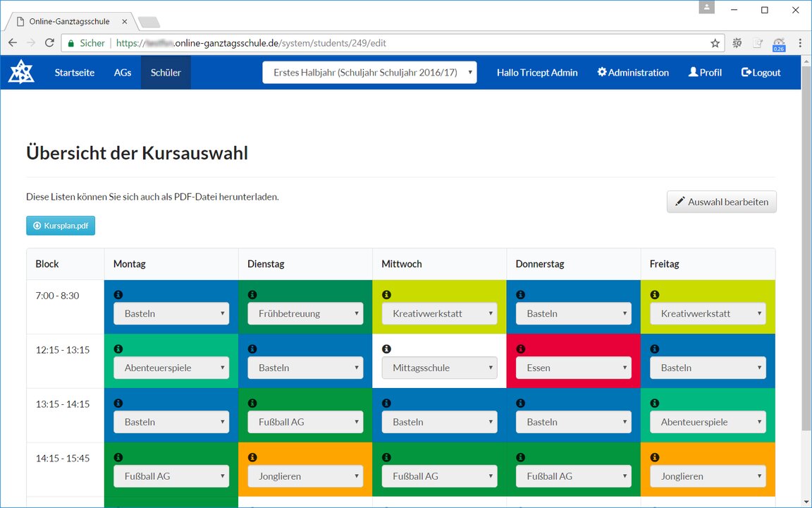Open info for Friday's Jonglieren course
The width and height of the screenshot is (812, 508).
tap(655, 457)
